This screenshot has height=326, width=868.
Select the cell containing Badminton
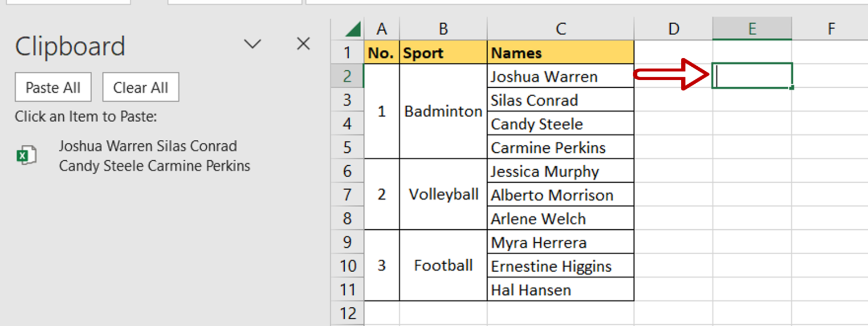coord(443,111)
